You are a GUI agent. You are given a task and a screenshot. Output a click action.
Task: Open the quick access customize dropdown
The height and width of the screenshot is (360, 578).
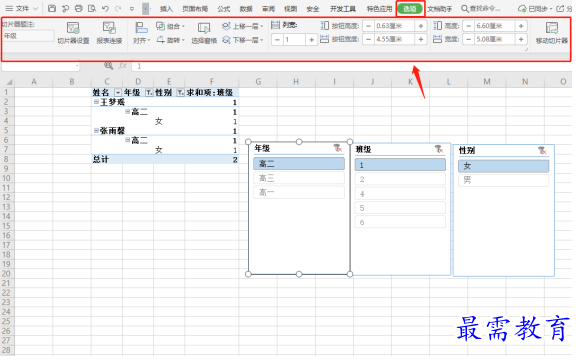point(132,8)
